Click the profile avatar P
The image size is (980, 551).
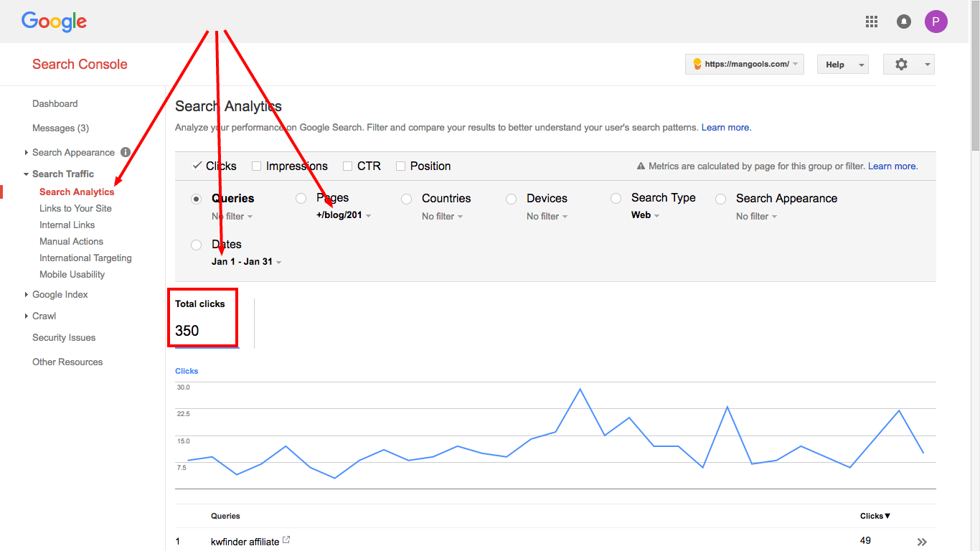pos(936,22)
